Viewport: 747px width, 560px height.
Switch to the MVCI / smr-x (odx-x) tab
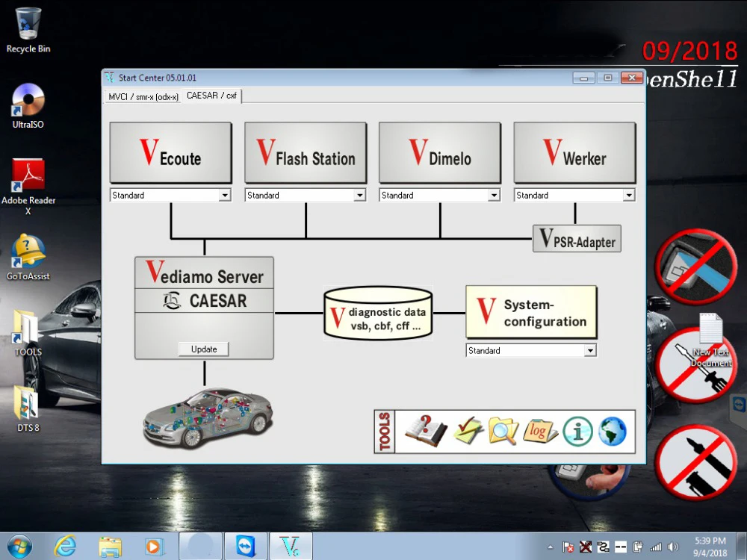[143, 96]
